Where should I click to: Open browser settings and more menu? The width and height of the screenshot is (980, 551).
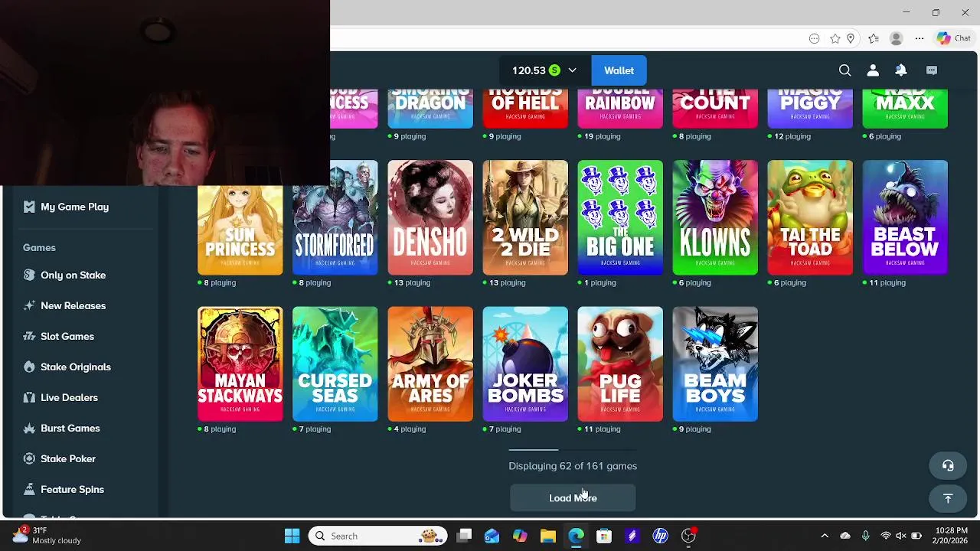[x=920, y=38]
